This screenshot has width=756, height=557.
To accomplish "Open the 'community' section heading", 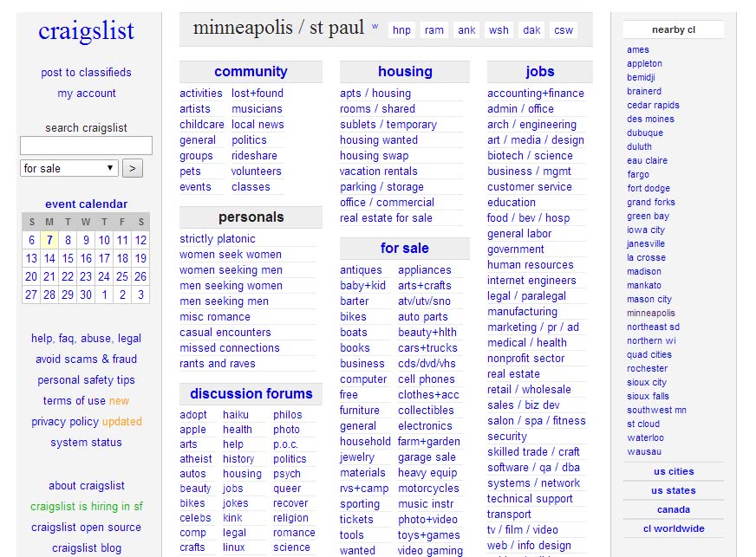I will coord(251,71).
